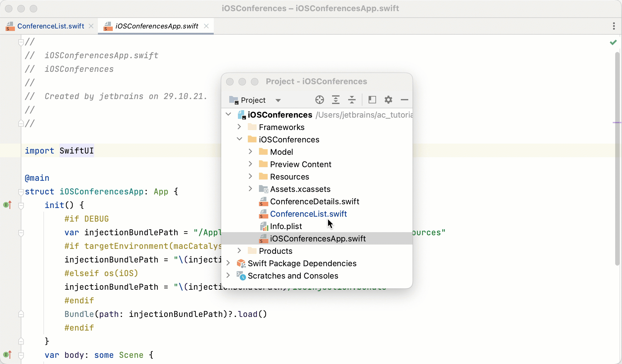
Task: Expand the Preview Content folder
Action: coord(250,164)
